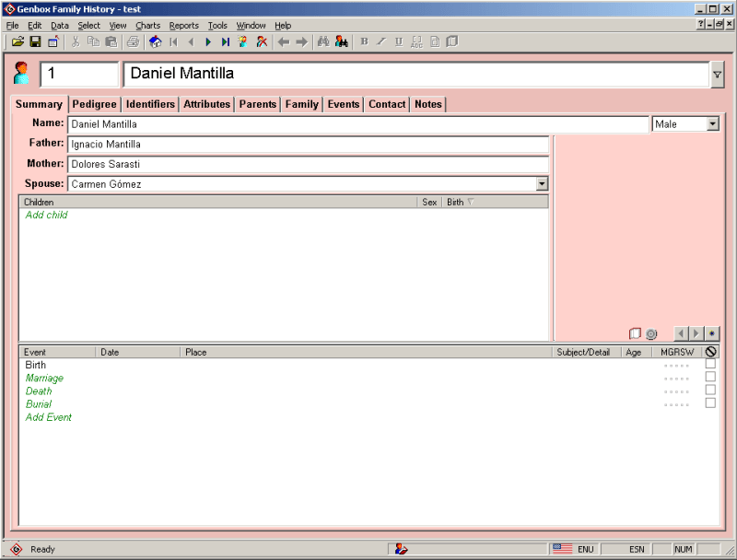Check the box on the Marriage event row
Screen dimensions: 737x560
click(x=710, y=378)
